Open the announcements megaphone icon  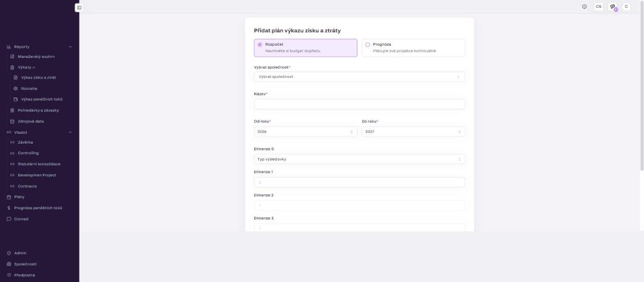pos(612,7)
